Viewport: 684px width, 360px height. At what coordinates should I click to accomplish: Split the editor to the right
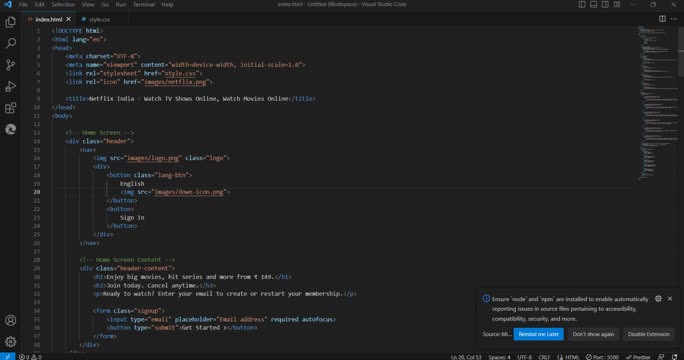662,19
